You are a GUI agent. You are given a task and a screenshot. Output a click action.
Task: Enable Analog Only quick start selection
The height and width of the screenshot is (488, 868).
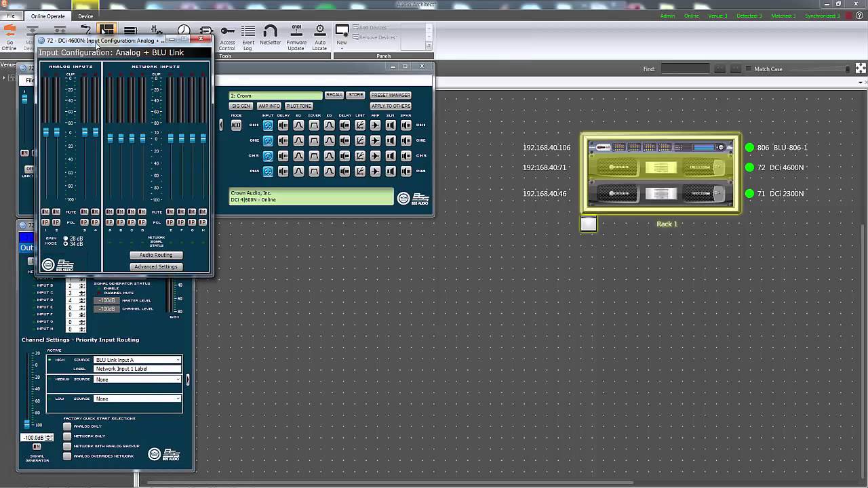[67, 426]
